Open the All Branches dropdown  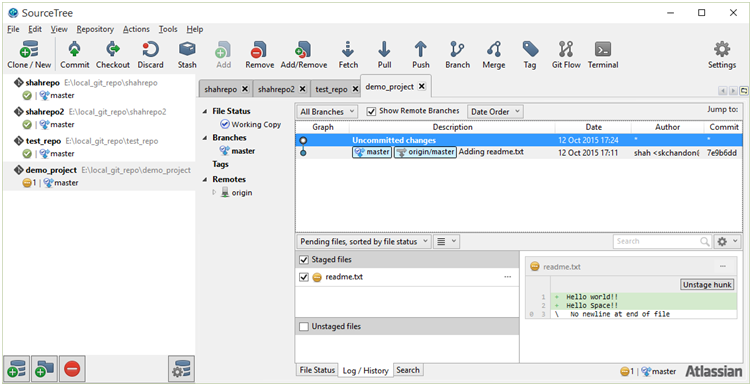[x=327, y=112]
